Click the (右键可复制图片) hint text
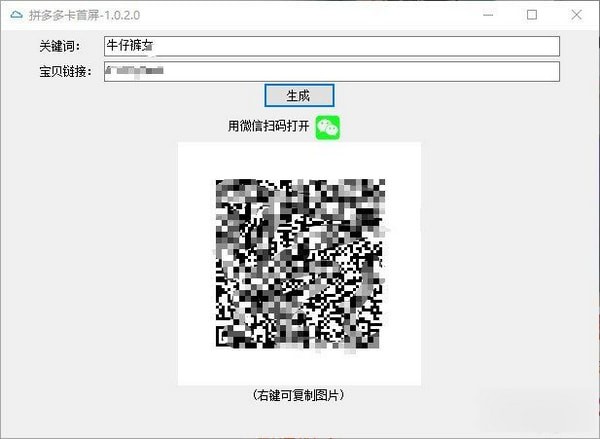 click(x=298, y=395)
